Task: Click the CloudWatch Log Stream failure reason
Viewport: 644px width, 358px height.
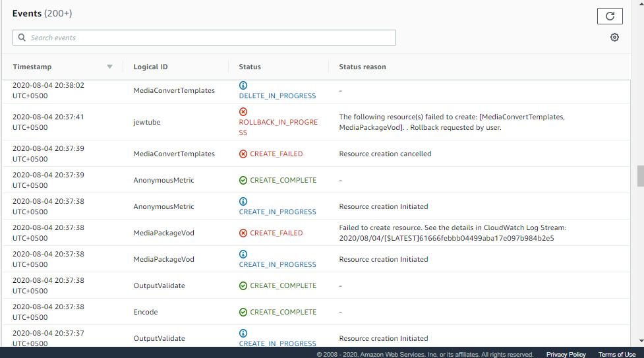Action: pos(453,233)
